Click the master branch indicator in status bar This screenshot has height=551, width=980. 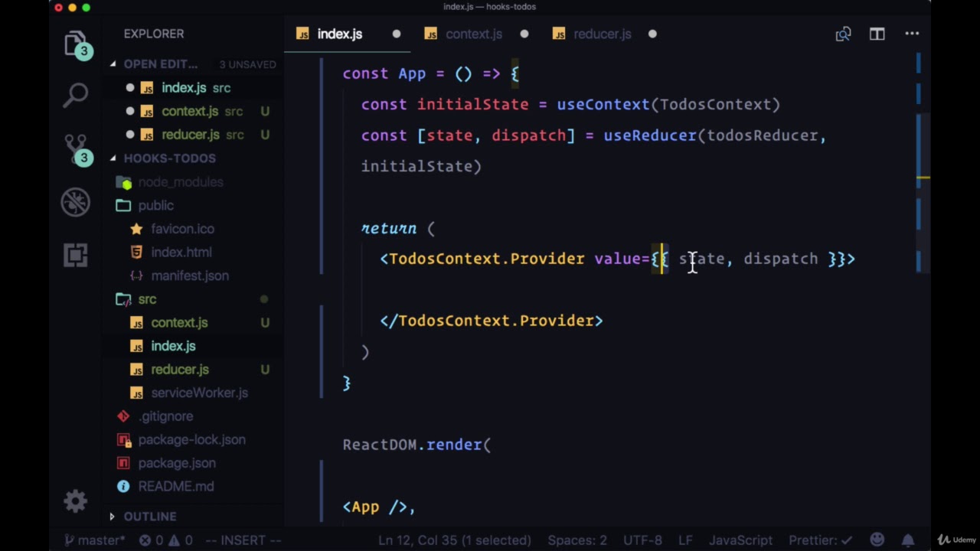tap(94, 540)
